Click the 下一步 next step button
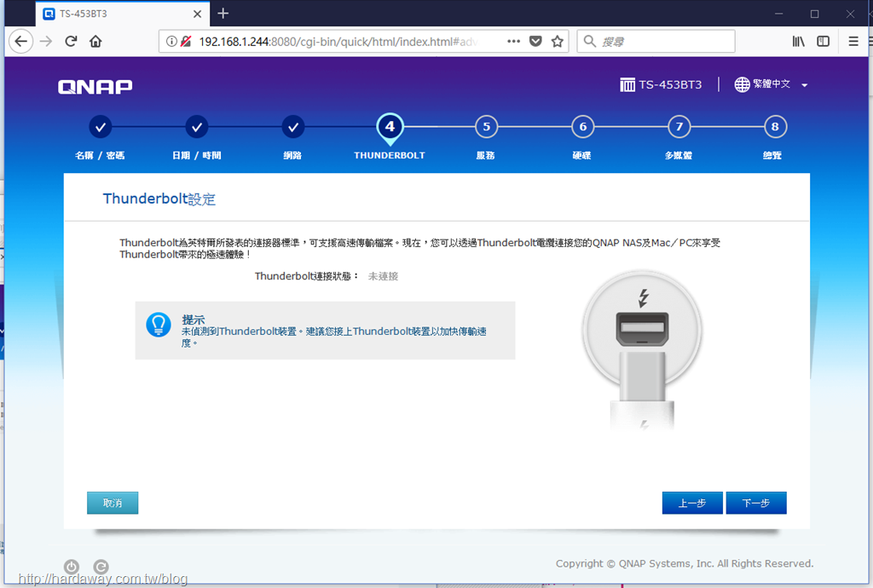Screen dimensions: 873x588 tap(756, 503)
